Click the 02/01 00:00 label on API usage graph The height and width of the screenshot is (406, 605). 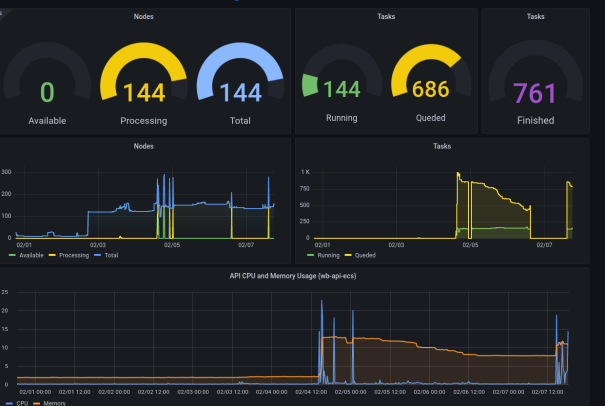click(35, 392)
